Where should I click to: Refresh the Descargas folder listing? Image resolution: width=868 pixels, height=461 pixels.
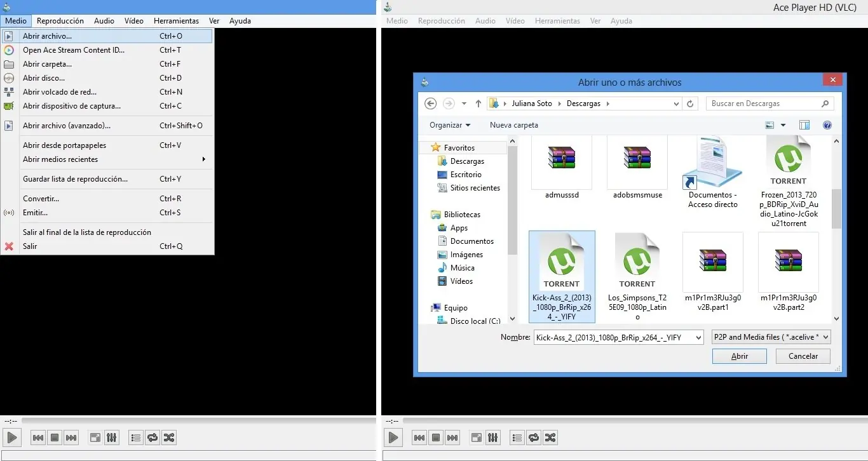coord(691,104)
